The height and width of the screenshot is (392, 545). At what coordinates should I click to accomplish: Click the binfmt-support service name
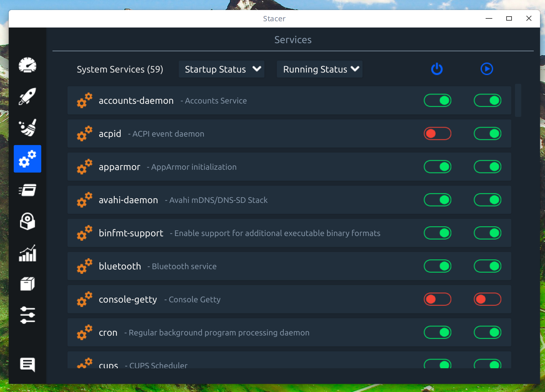(x=131, y=233)
